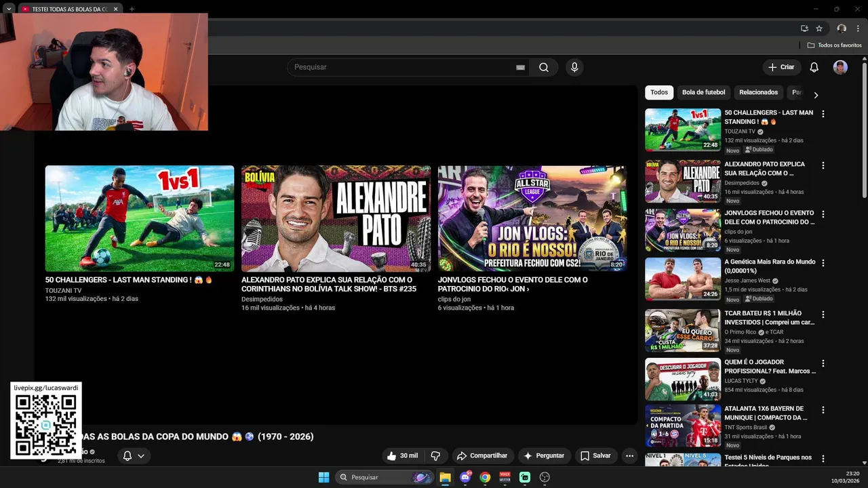Click sidebar channel name O Primo Rico
Image resolution: width=868 pixels, height=488 pixels.
(740, 332)
